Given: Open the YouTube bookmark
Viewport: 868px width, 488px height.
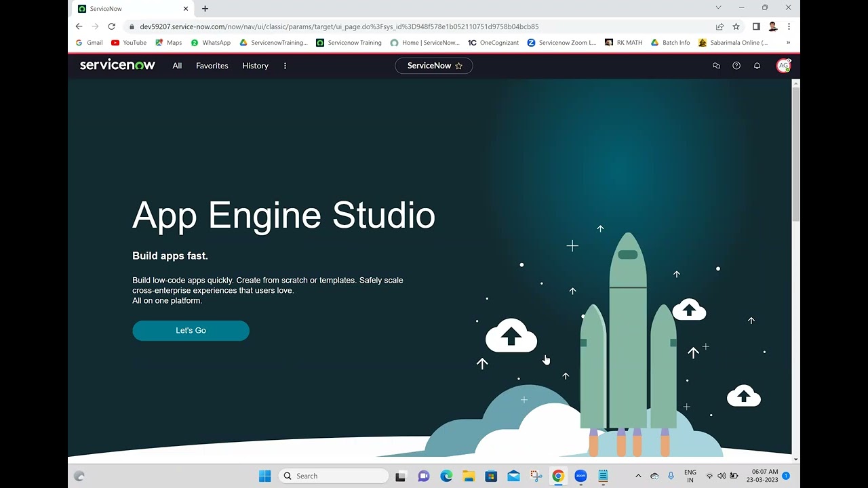Looking at the screenshot, I should 129,43.
